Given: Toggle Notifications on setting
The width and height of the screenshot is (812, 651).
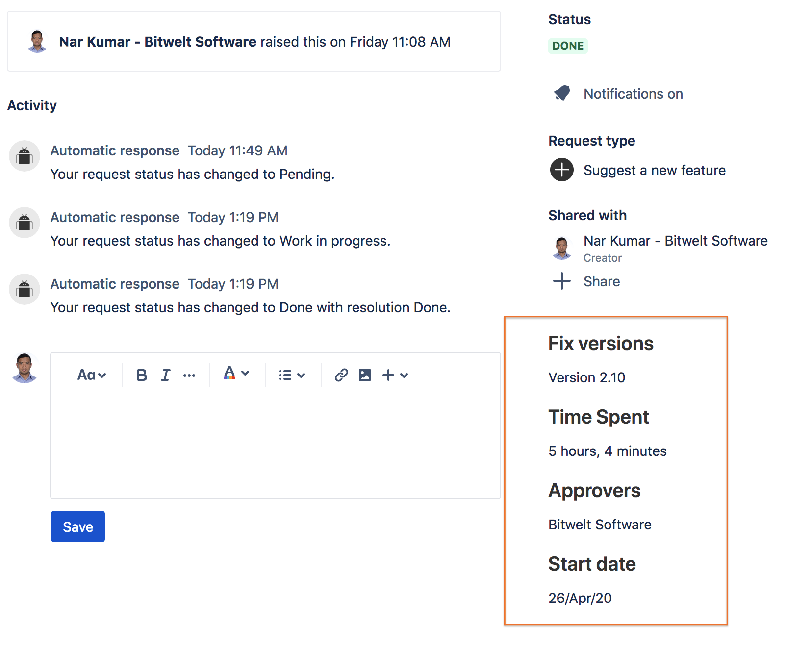Looking at the screenshot, I should click(633, 94).
